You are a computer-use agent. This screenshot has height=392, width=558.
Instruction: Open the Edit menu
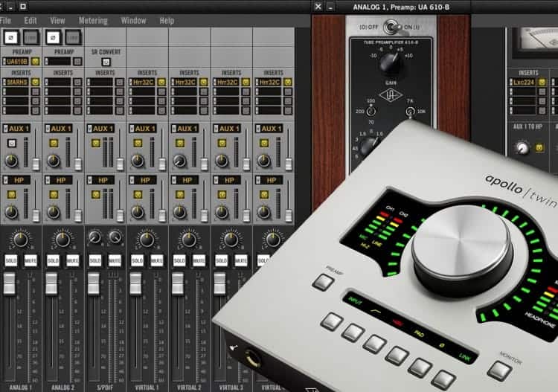tap(31, 21)
